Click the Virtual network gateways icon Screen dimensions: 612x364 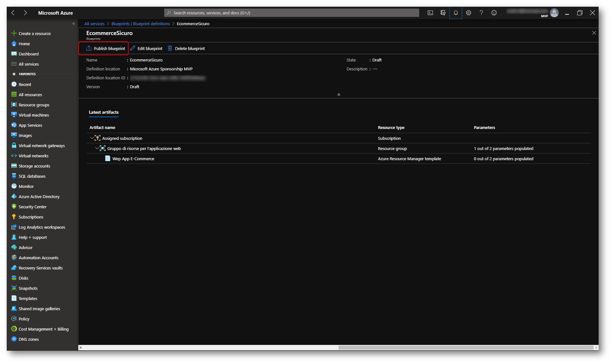[14, 145]
